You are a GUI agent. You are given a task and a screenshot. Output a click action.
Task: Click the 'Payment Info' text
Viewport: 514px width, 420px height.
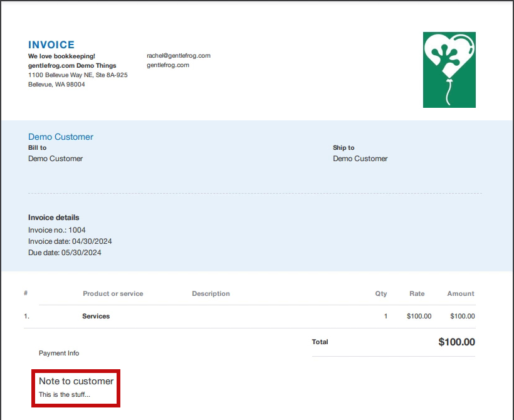tap(59, 353)
